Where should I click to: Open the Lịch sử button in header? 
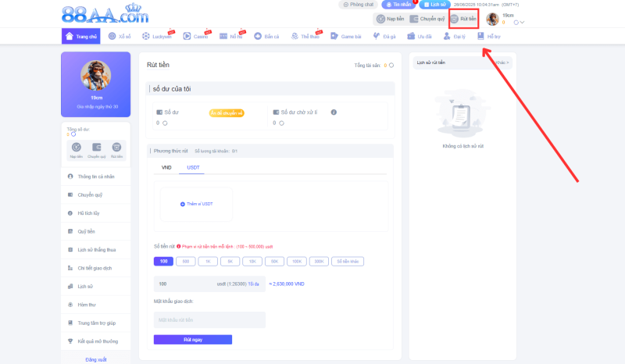434,5
